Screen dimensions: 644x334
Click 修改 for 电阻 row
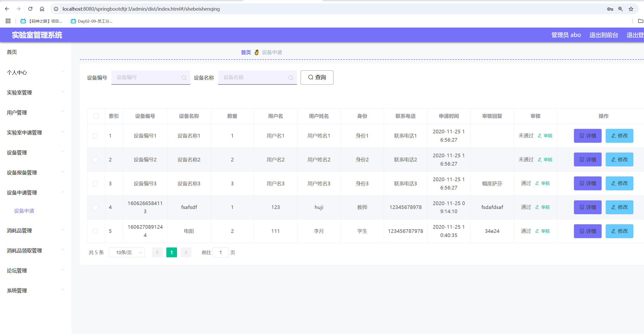click(x=619, y=231)
